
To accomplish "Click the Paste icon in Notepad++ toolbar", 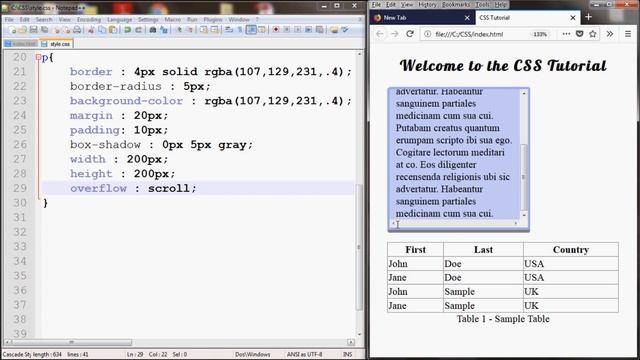I will coord(113,30).
